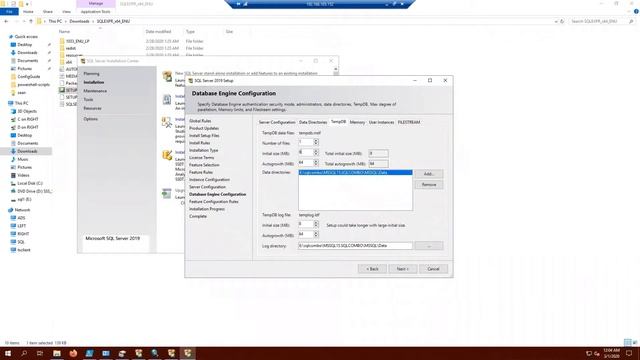The width and height of the screenshot is (640, 360).
Task: Open address bar history dropdown in Explorer
Action: (556, 21)
